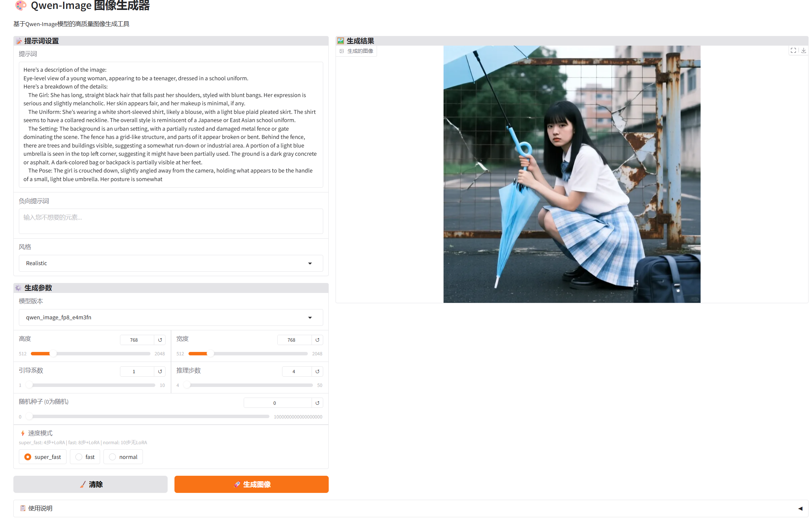
Task: Open the 风格 Realistic style dropdown
Action: point(171,263)
